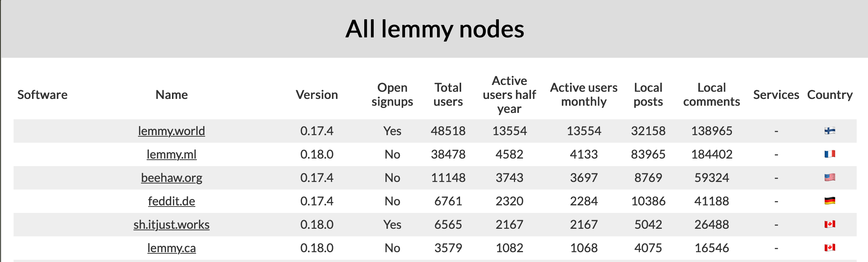Click the France flag for lemmy.ml
This screenshot has height=262, width=868.
(830, 154)
